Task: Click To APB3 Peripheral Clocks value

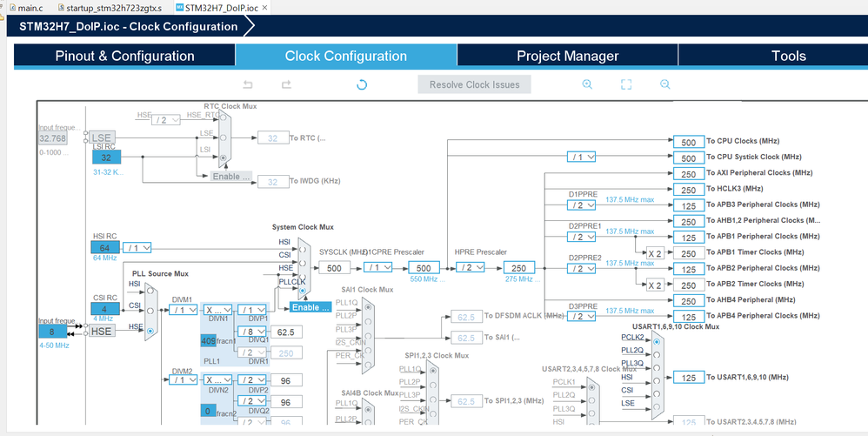Action: 689,205
